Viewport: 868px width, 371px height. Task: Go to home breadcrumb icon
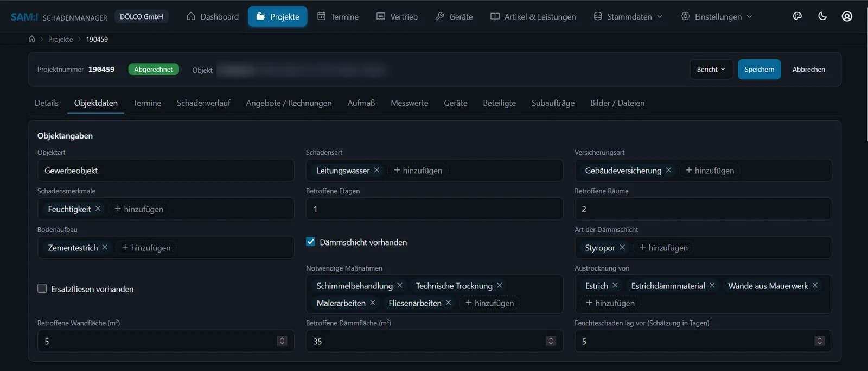(x=31, y=39)
